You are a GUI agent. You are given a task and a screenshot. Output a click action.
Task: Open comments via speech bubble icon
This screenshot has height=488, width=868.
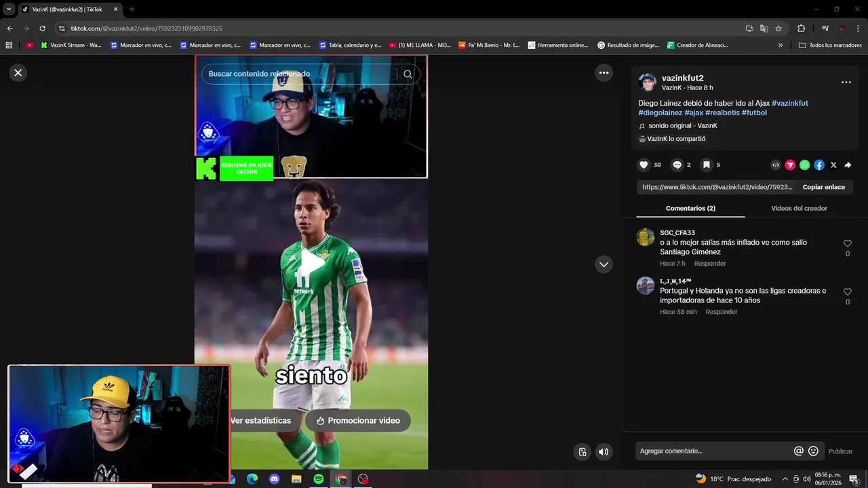[677, 165]
